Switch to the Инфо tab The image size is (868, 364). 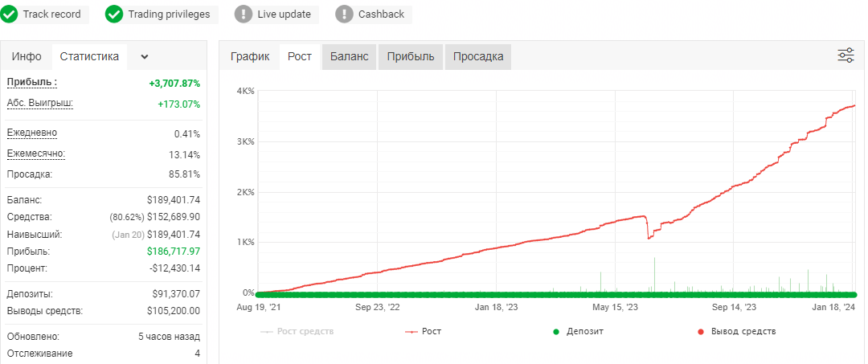coord(27,56)
